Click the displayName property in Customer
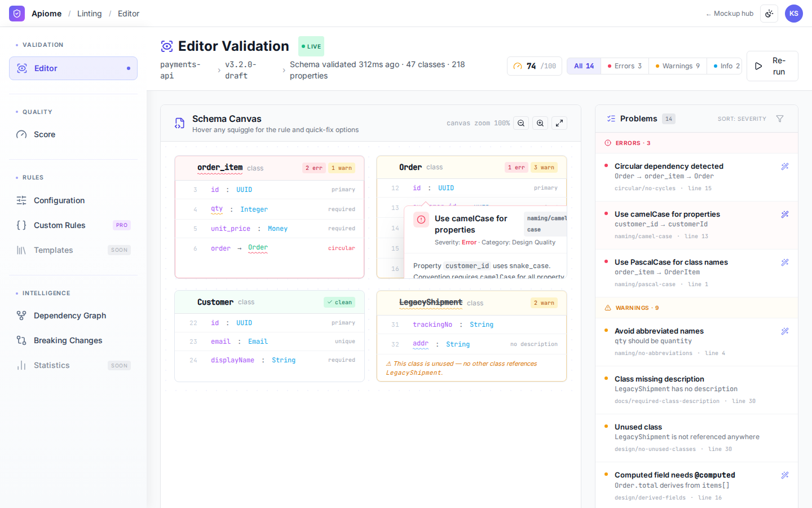The height and width of the screenshot is (508, 812). point(232,360)
